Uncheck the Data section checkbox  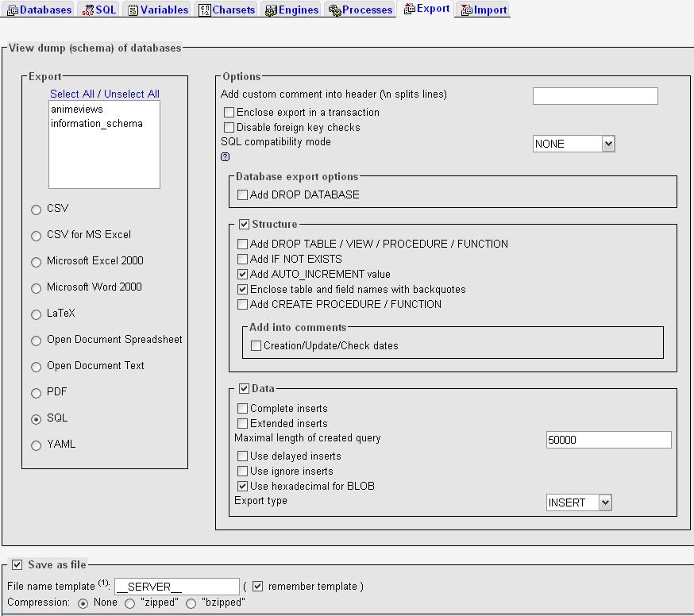[244, 388]
